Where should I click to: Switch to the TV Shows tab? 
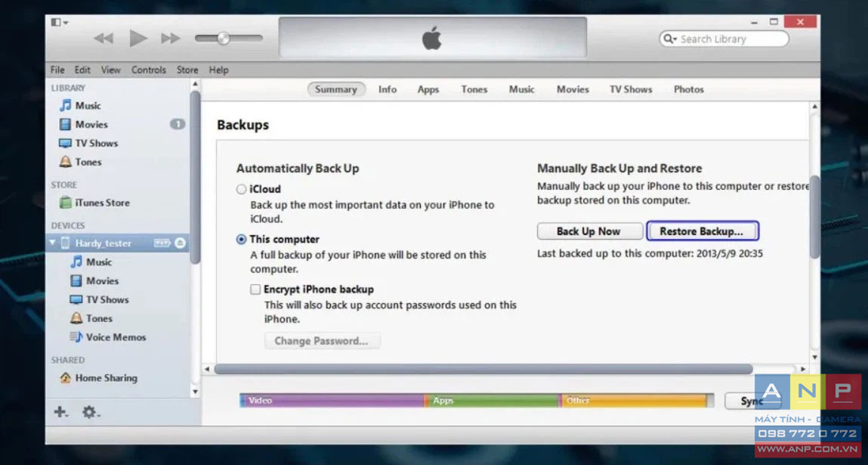631,89
